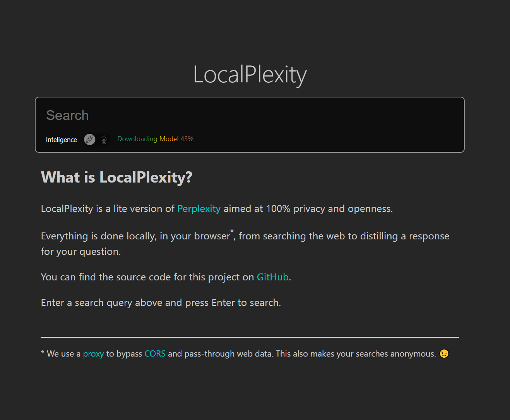
Task: Toggle the Inteligence switch to lightbulb mode
Action: pos(103,139)
